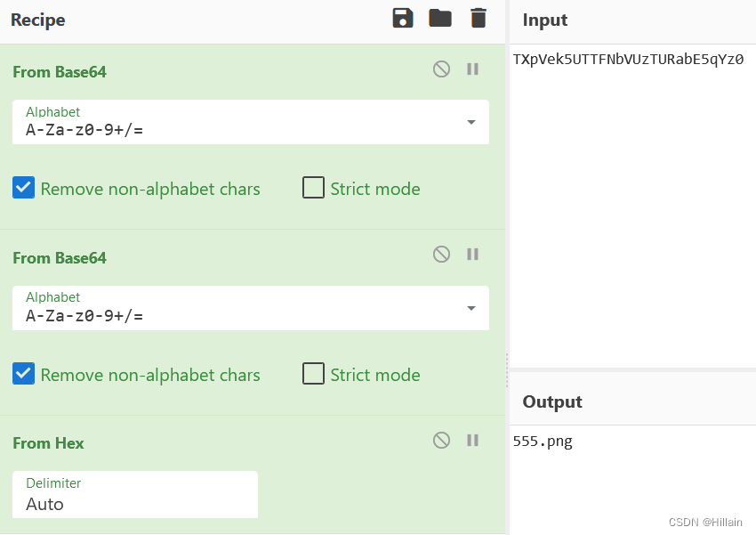756x535 pixels.
Task: Uncheck Remove non-alphabet chars in second Base64
Action: tap(24, 374)
